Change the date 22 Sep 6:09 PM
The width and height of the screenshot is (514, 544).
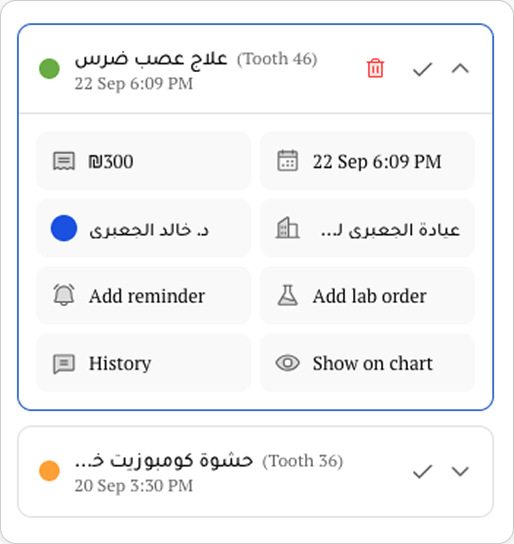367,161
